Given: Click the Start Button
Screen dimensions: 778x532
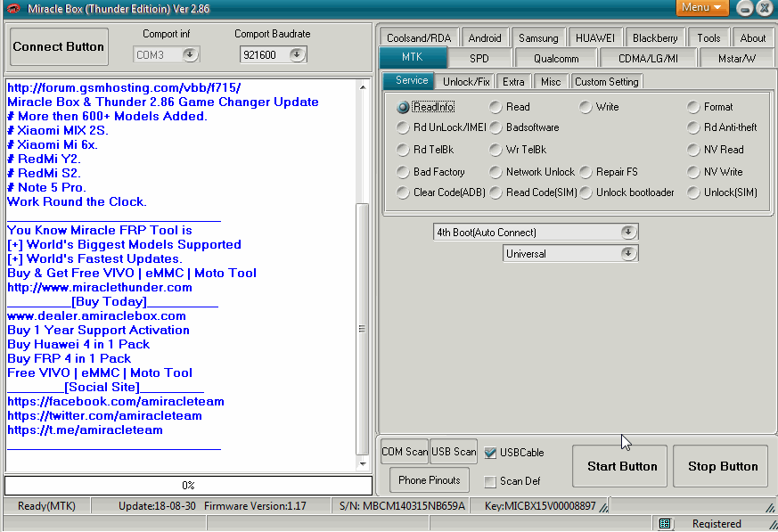Looking at the screenshot, I should click(x=620, y=466).
